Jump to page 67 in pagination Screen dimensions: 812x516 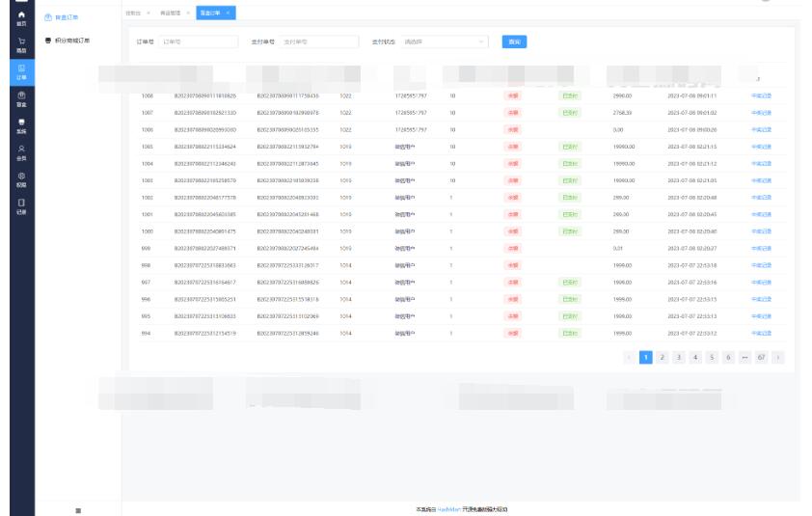coord(761,357)
